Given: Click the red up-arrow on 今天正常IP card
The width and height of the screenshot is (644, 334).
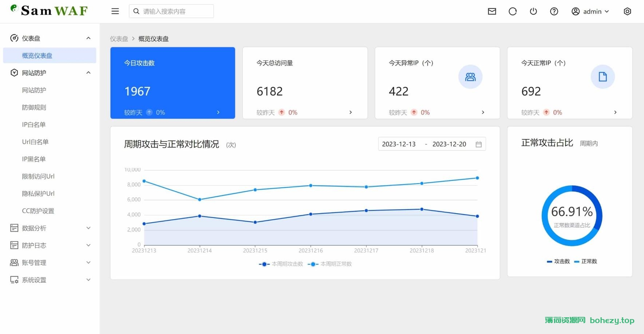Looking at the screenshot, I should (x=546, y=112).
